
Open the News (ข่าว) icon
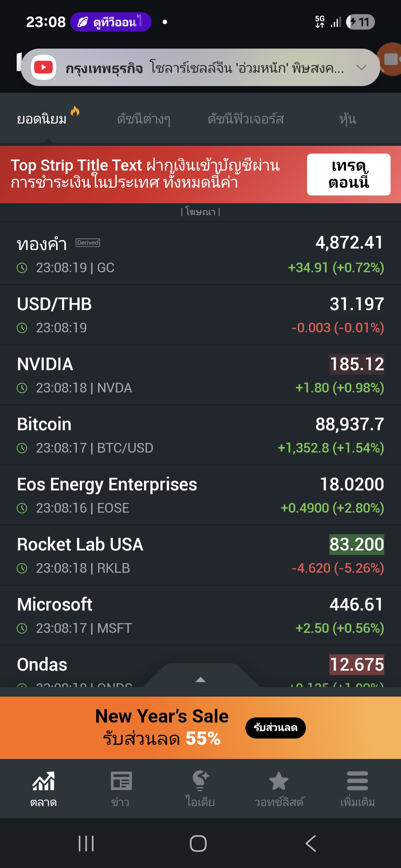121,781
